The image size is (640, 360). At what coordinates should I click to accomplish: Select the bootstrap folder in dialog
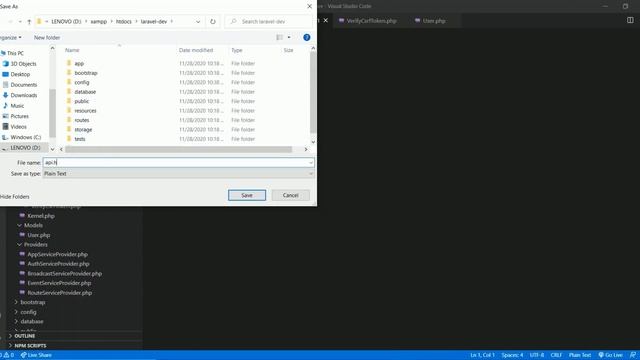(86, 73)
